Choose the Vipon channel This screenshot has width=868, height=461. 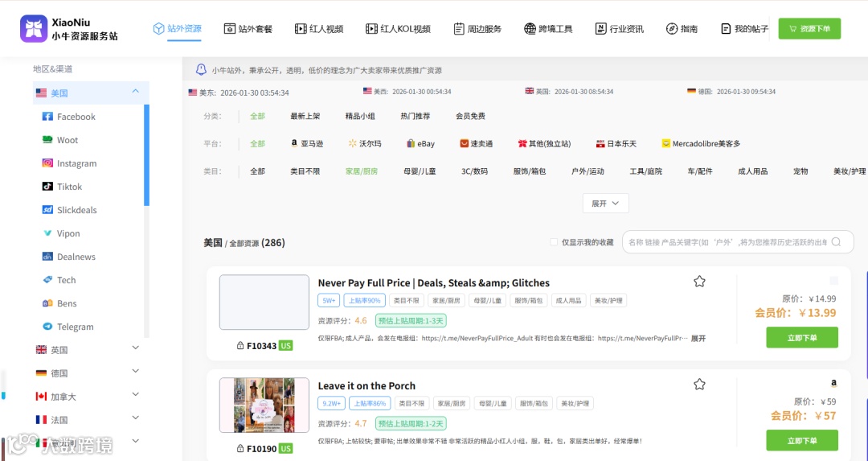click(61, 233)
